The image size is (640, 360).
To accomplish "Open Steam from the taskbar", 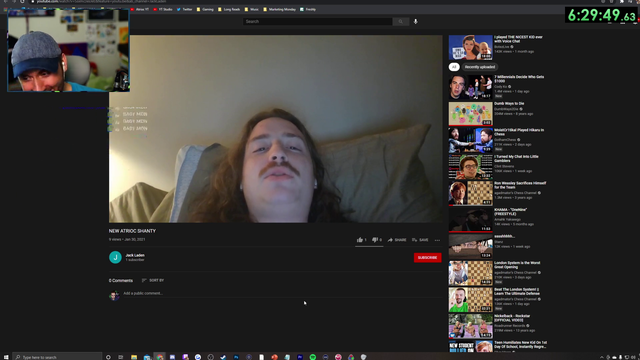I will (x=223, y=357).
